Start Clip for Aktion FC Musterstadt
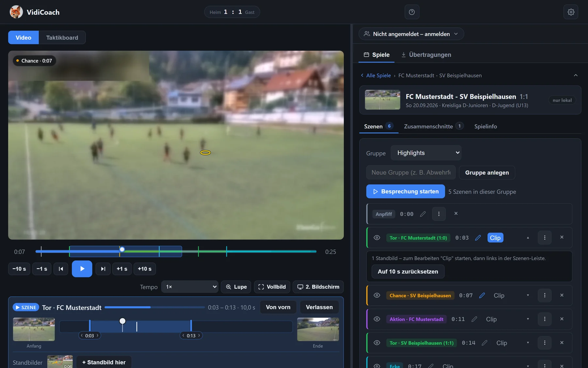Viewport: 588px width, 368px height. pyautogui.click(x=491, y=319)
